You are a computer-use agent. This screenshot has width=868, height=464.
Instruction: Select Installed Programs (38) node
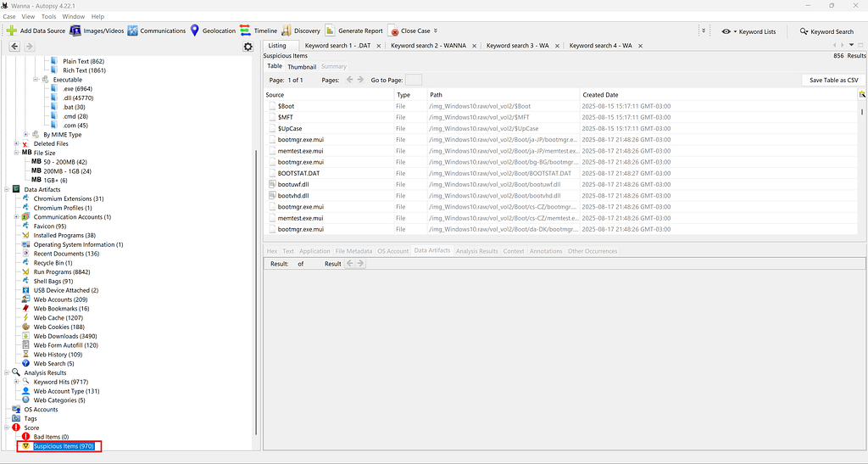tap(64, 235)
